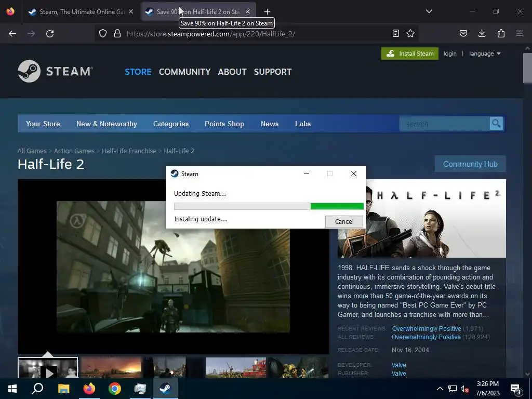Click the list all tabs chevron
This screenshot has width=532, height=399.
pos(429,11)
